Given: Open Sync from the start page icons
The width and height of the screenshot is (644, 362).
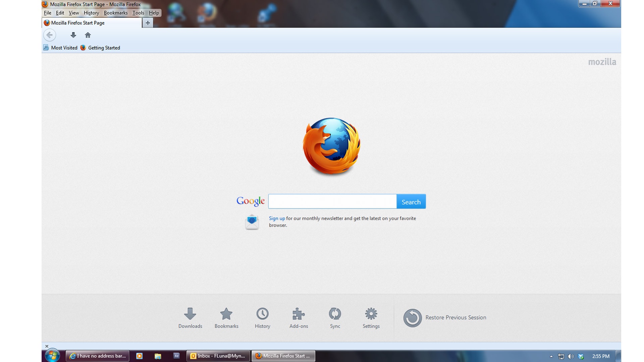Looking at the screenshot, I should [x=335, y=318].
